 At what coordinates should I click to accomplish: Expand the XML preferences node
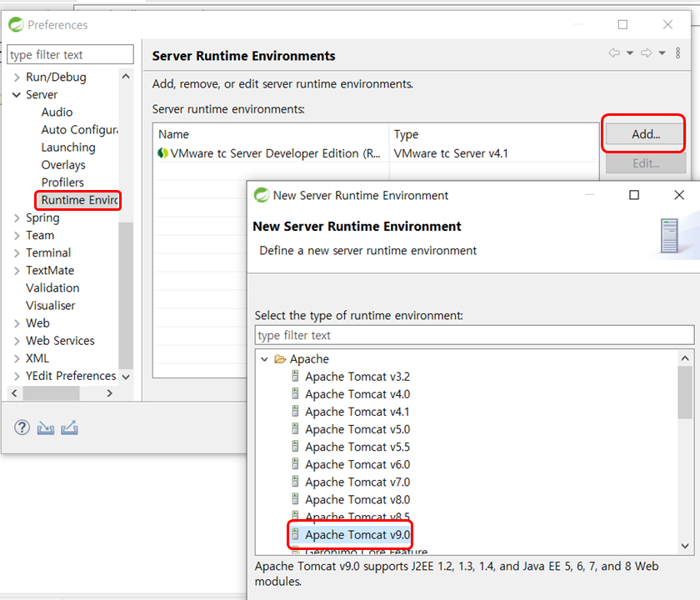(17, 358)
